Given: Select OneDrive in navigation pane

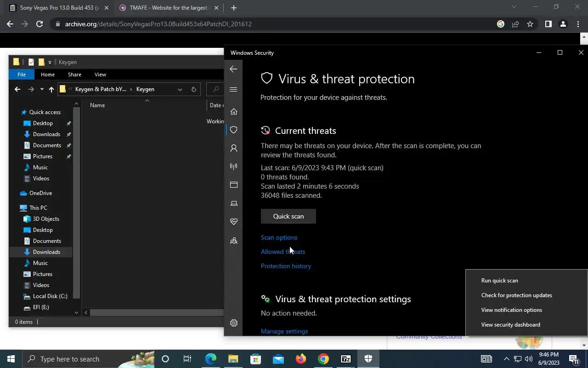Looking at the screenshot, I should pos(40,193).
